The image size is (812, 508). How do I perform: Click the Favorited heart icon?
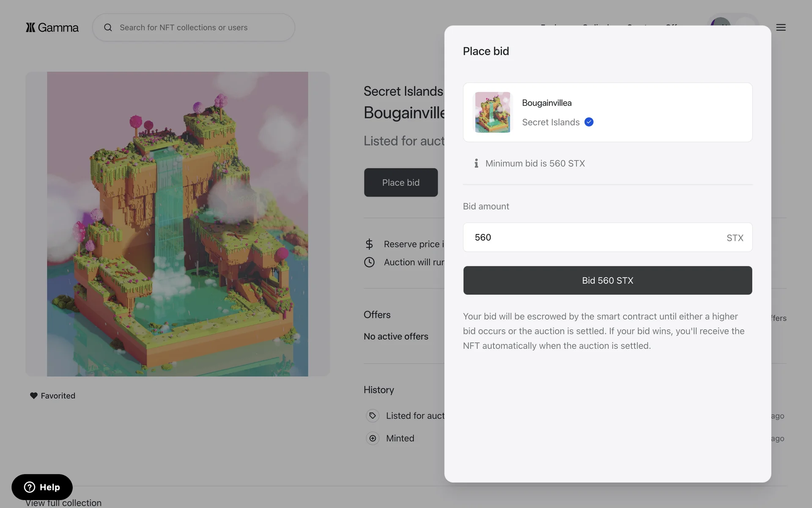(x=34, y=395)
